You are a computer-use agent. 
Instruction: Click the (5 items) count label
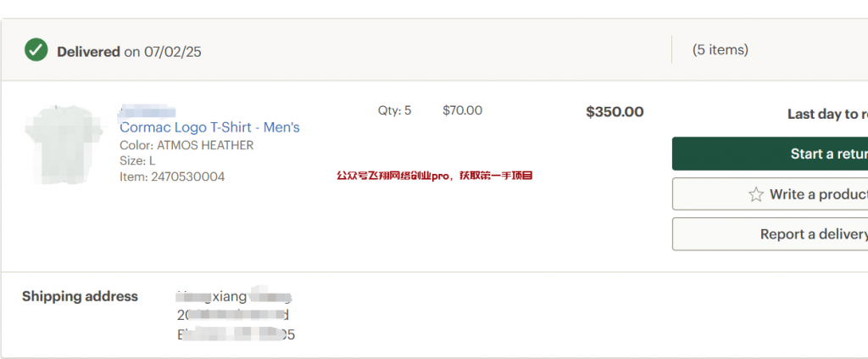click(x=720, y=49)
